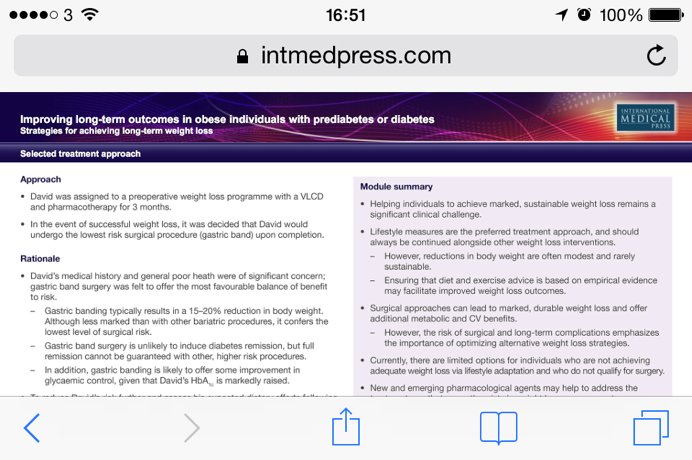The width and height of the screenshot is (692, 460).
Task: Open the share sheet icon
Action: point(346,426)
